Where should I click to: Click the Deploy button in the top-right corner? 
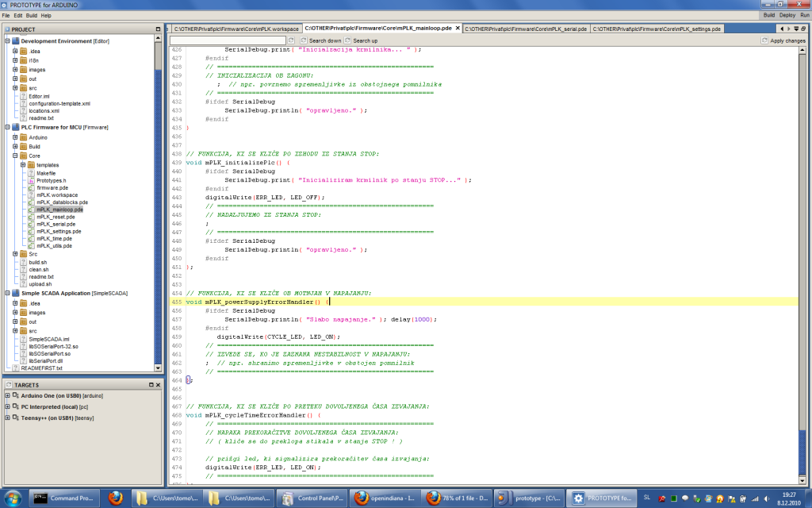tap(787, 13)
